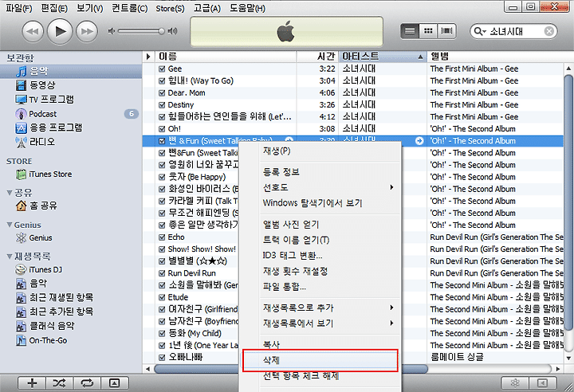Clear the search field text
This screenshot has height=392, width=574.
click(x=548, y=32)
